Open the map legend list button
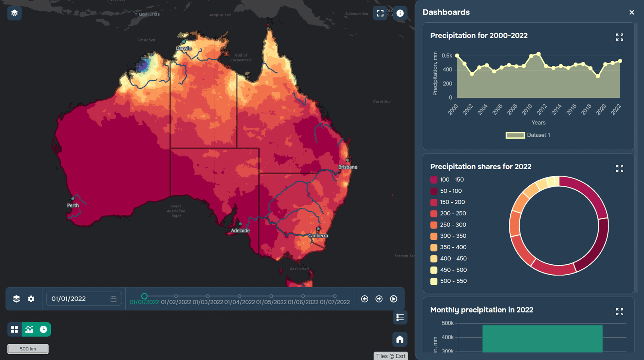Screen dimensions: 644x360 400,317
